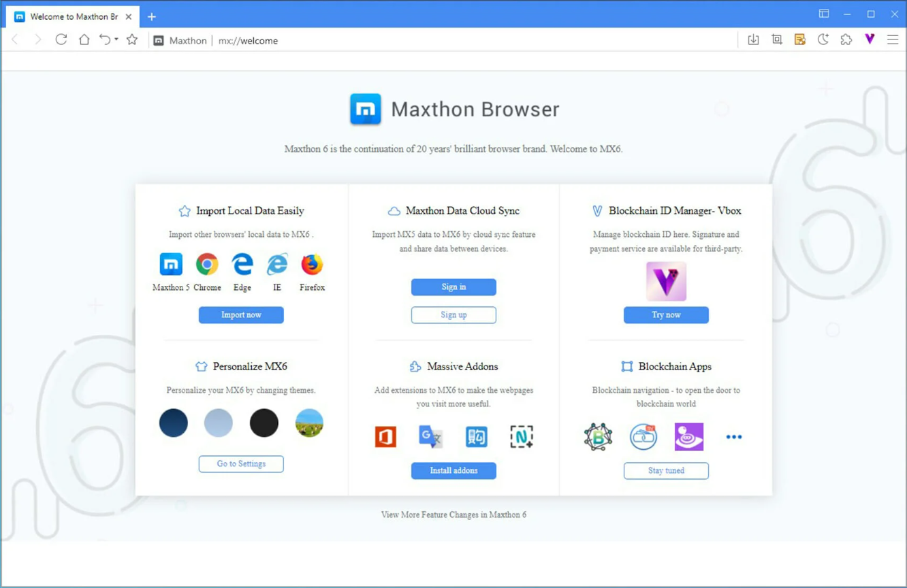Maximize the Maxthon browser window
This screenshot has width=907, height=588.
(871, 14)
